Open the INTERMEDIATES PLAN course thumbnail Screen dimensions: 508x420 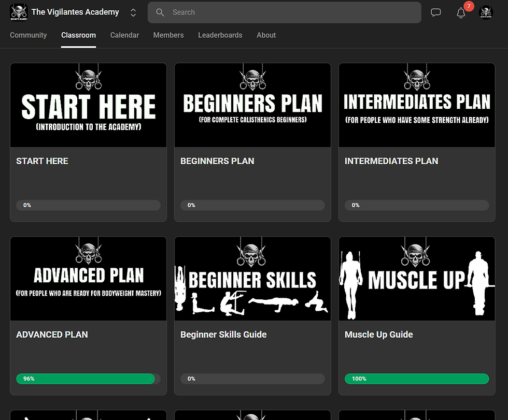(417, 105)
